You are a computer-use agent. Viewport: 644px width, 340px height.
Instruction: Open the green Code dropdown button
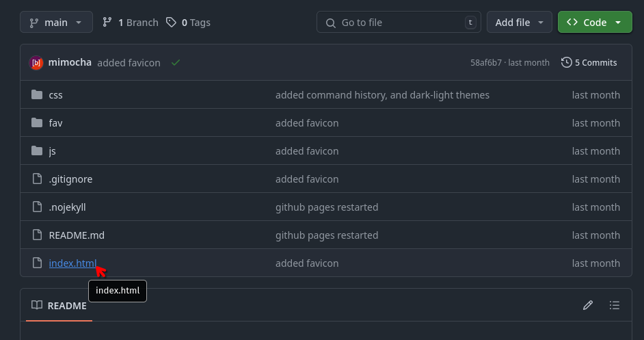coord(595,22)
